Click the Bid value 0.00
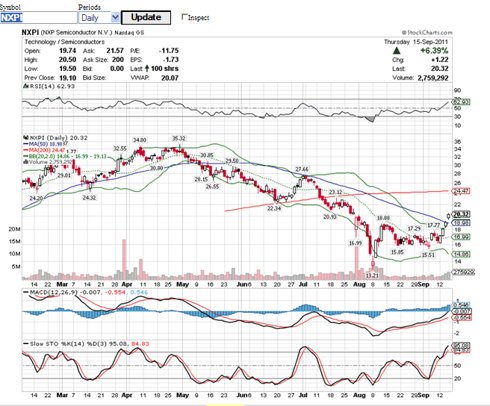This screenshot has width=490, height=406. [x=117, y=69]
